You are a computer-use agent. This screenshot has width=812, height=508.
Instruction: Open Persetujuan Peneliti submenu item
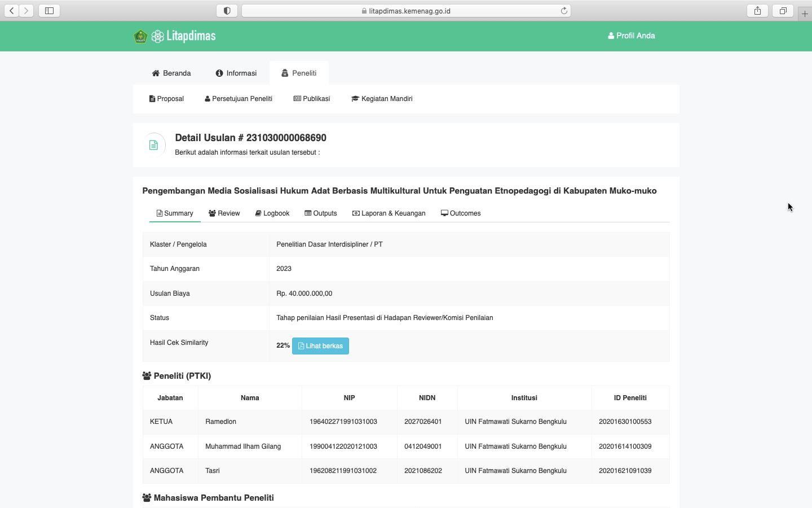coord(239,99)
